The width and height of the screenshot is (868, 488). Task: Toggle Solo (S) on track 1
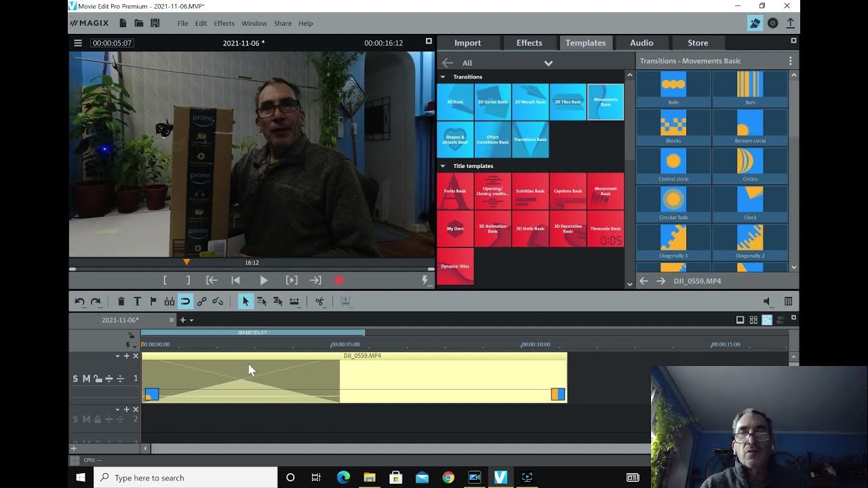click(x=75, y=379)
